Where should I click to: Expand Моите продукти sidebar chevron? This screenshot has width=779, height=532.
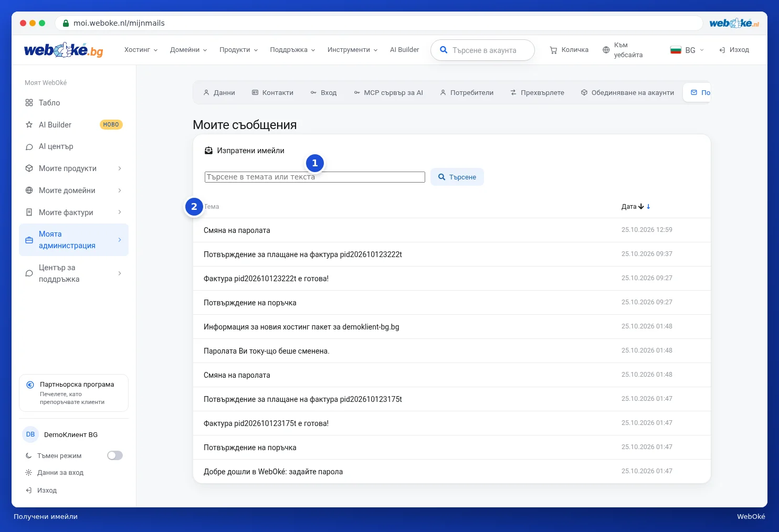coord(120,168)
